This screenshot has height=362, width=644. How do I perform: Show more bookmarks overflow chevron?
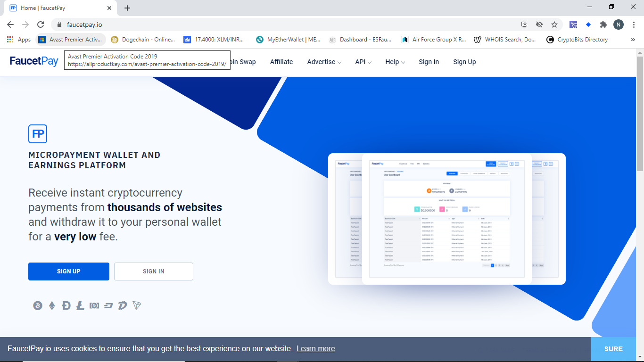tap(633, 40)
